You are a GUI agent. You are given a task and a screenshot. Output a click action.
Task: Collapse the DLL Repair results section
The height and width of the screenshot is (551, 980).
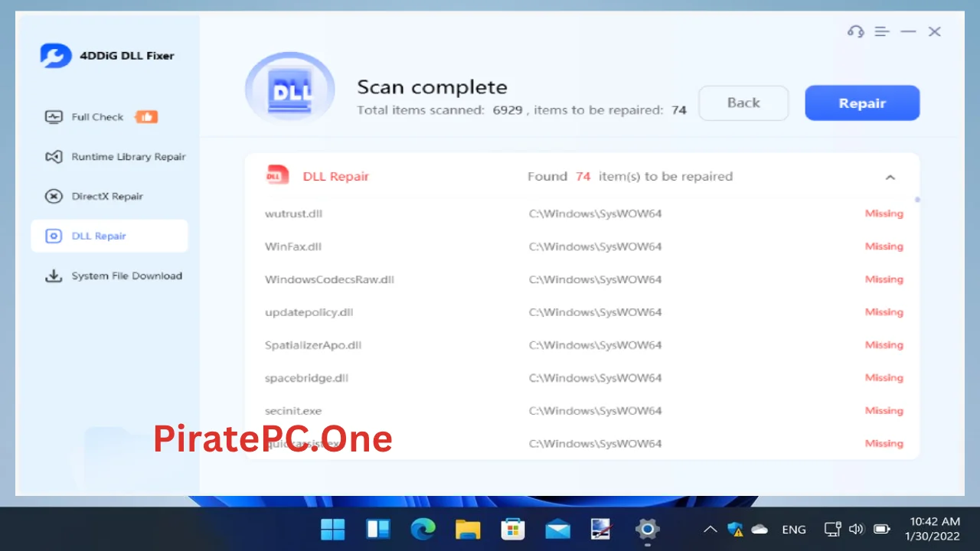[x=890, y=177]
